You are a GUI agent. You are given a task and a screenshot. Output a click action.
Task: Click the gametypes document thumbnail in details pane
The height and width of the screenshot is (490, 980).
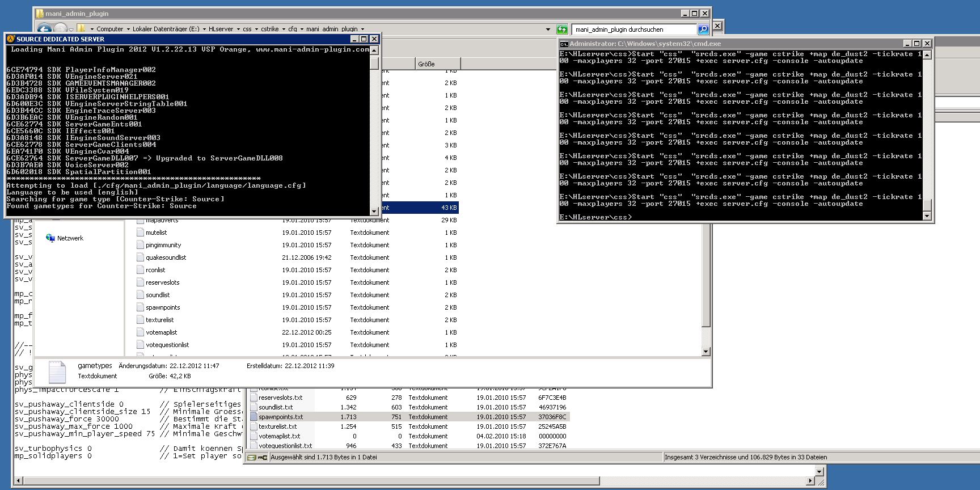point(57,373)
